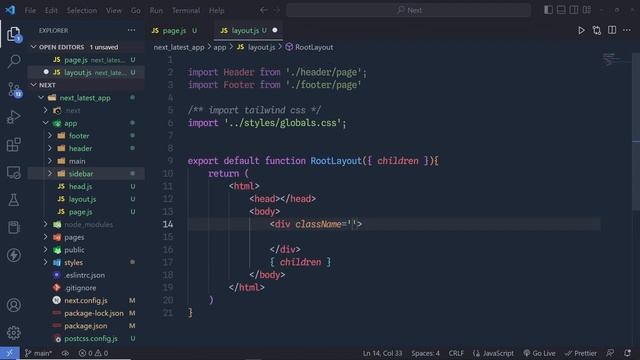This screenshot has height=360, width=640.
Task: Open changes compare icon in editor toolbar
Action: pyautogui.click(x=597, y=31)
